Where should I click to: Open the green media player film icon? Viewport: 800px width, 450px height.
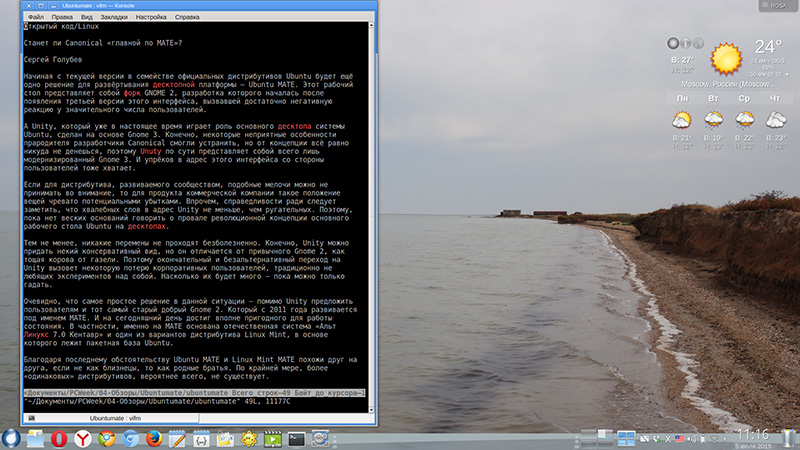click(x=272, y=439)
